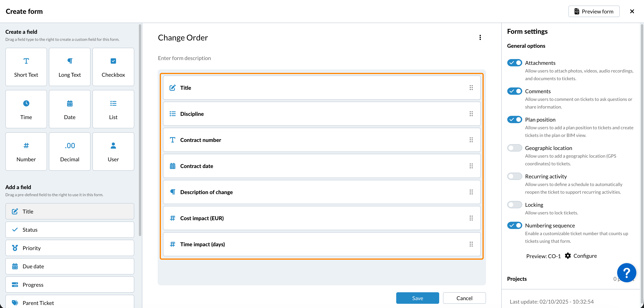Click the Decimal field type tile
The image size is (644, 308).
click(x=69, y=152)
